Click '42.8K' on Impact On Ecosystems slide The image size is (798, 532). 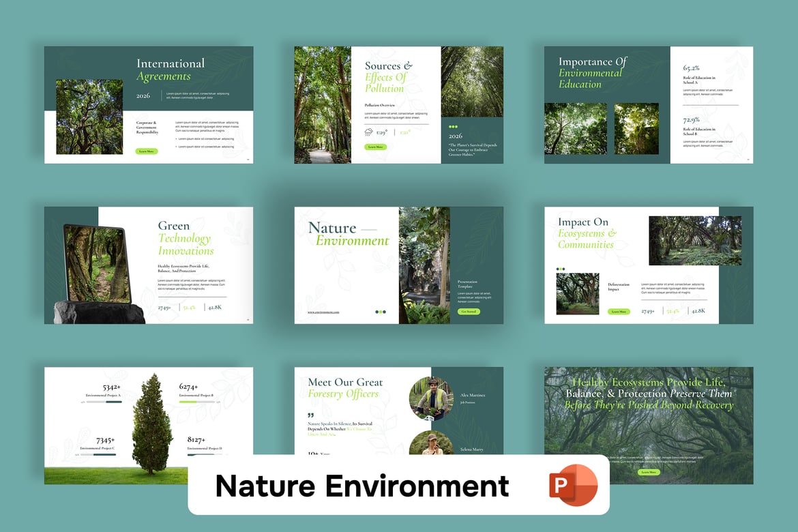(698, 310)
